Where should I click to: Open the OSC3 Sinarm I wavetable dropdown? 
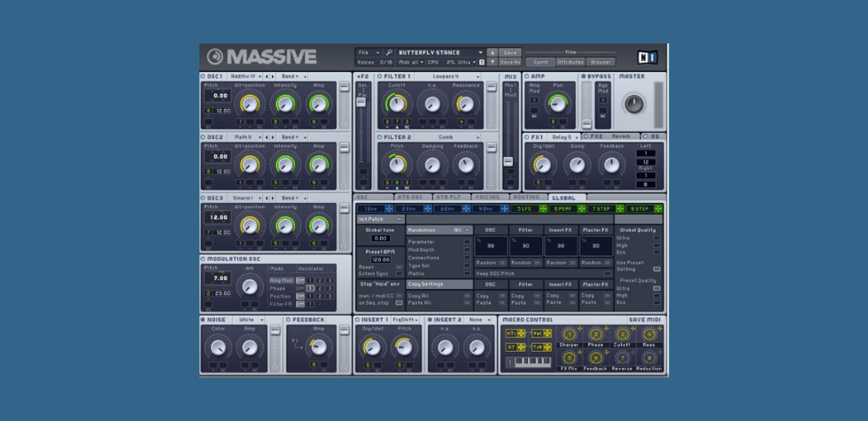[244, 198]
